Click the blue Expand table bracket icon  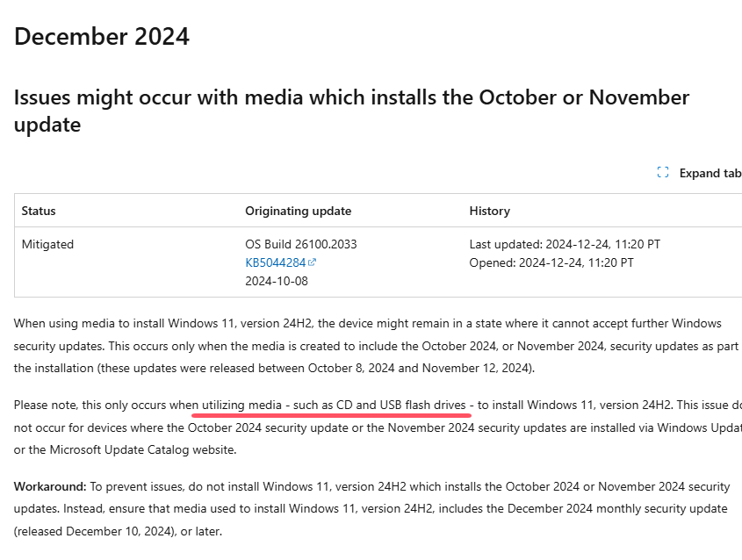point(663,173)
